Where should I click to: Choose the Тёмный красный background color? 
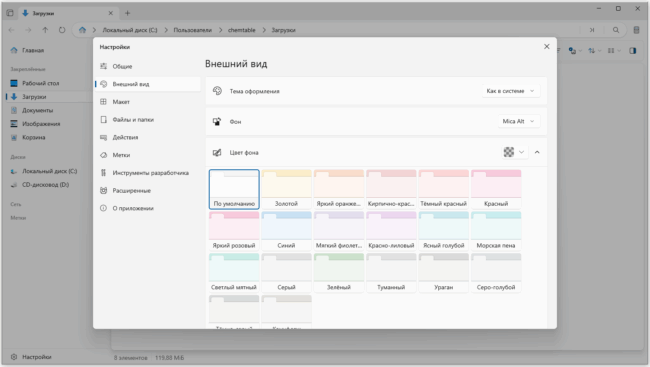pyautogui.click(x=444, y=189)
